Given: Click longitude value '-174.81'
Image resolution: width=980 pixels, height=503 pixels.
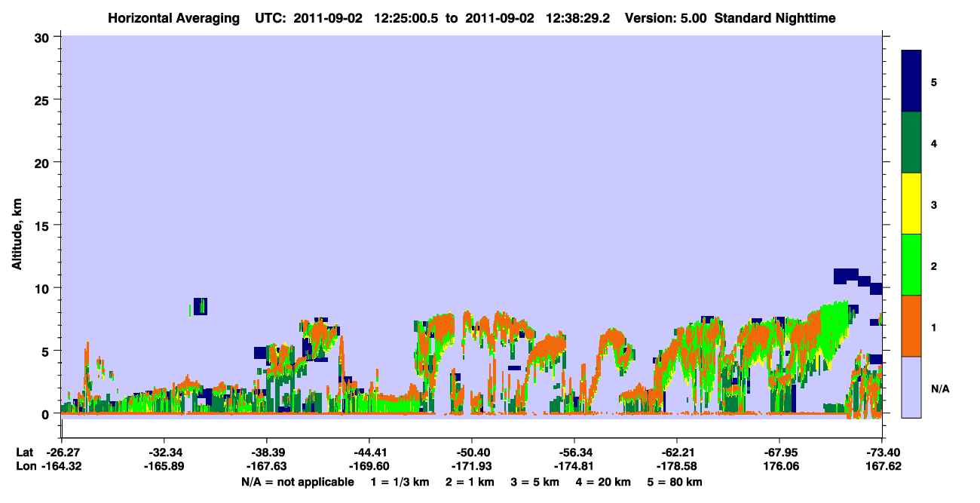Looking at the screenshot, I should click(574, 466).
